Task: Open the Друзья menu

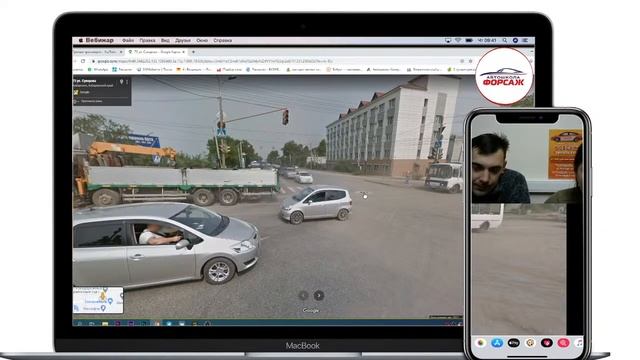Action: click(x=182, y=40)
